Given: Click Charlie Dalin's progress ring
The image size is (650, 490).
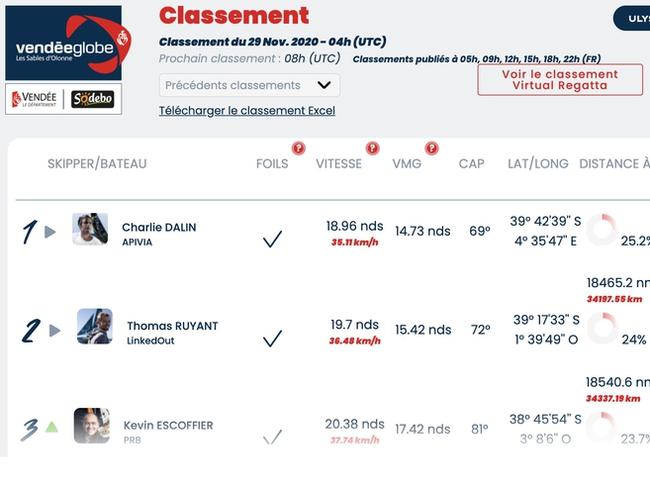Looking at the screenshot, I should tap(601, 229).
